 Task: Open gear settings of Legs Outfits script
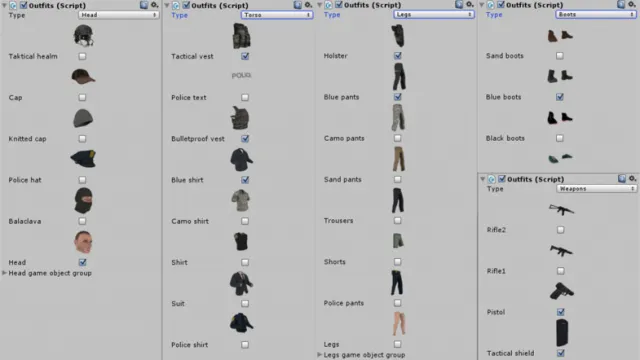pos(470,4)
